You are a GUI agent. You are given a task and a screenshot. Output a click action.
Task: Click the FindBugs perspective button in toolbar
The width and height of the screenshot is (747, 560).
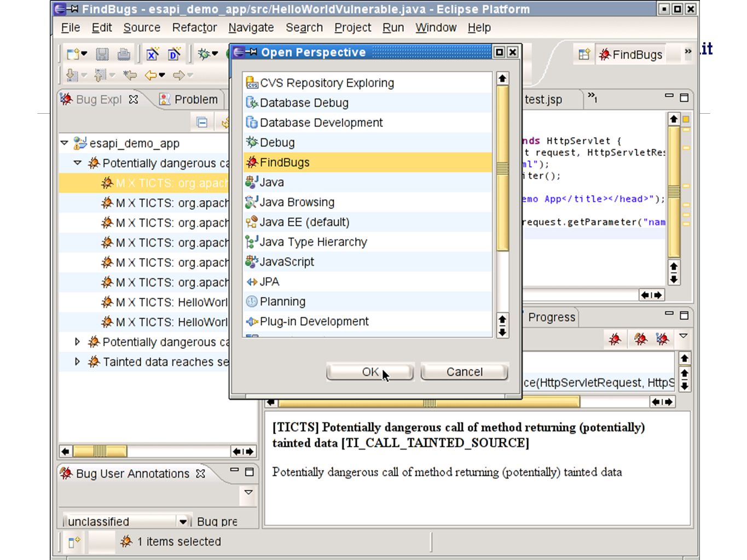[x=630, y=54]
